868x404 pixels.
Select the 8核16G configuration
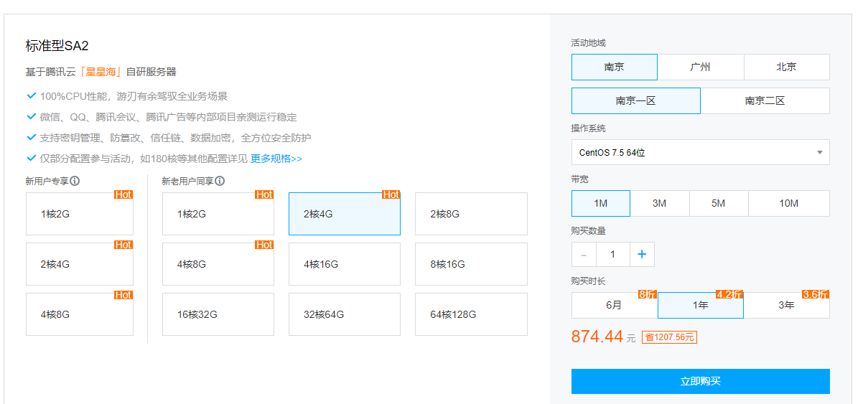471,264
